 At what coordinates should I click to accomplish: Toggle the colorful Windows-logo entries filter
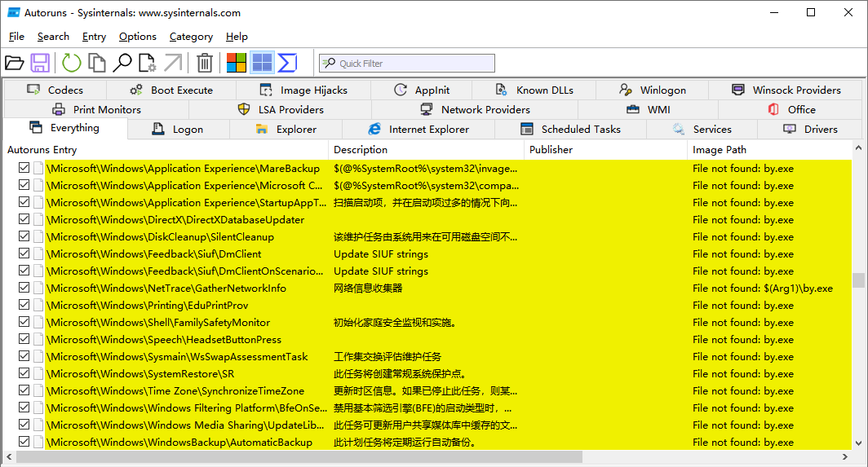point(237,63)
